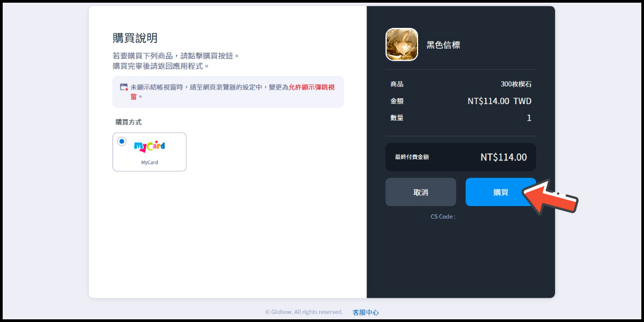Click the colorful MyCard logo

149,145
